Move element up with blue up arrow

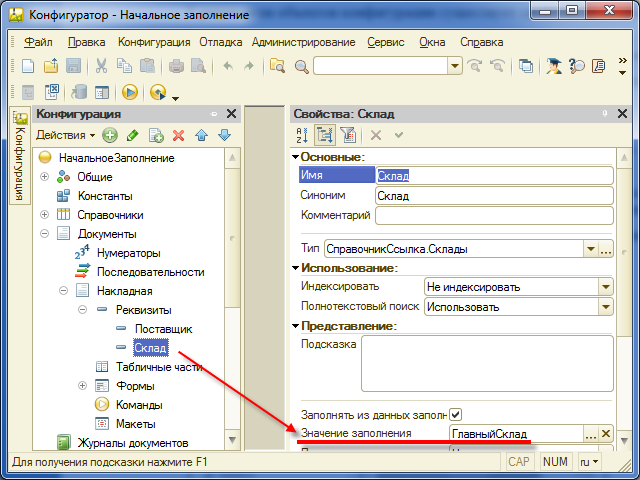coord(202,135)
